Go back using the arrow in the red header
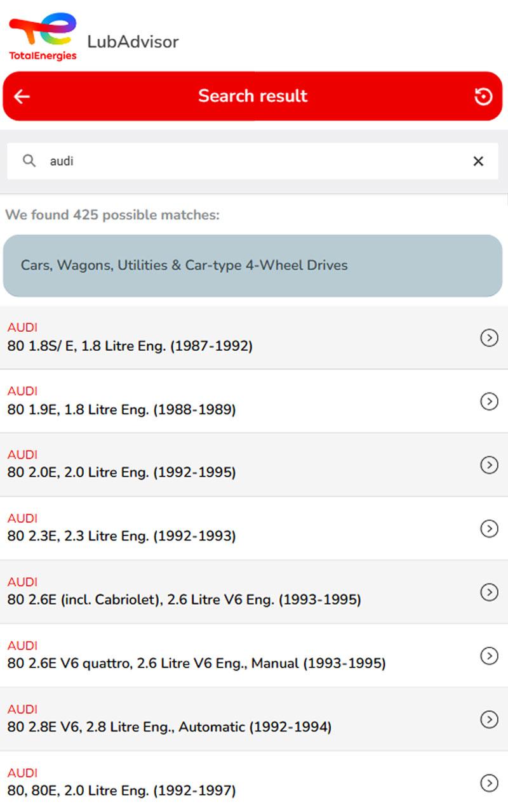Viewport: 508px width, 812px height. pos(22,96)
